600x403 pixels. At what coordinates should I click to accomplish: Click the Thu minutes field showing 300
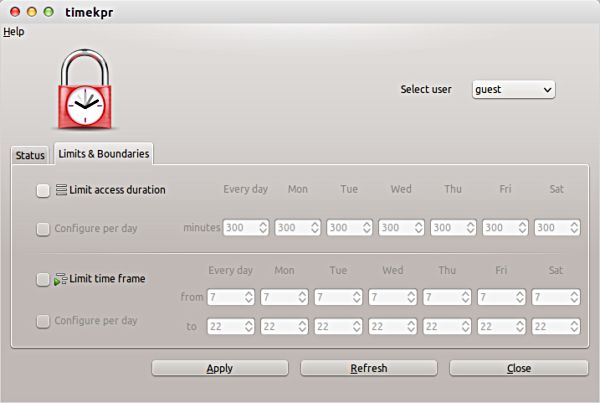[453, 227]
